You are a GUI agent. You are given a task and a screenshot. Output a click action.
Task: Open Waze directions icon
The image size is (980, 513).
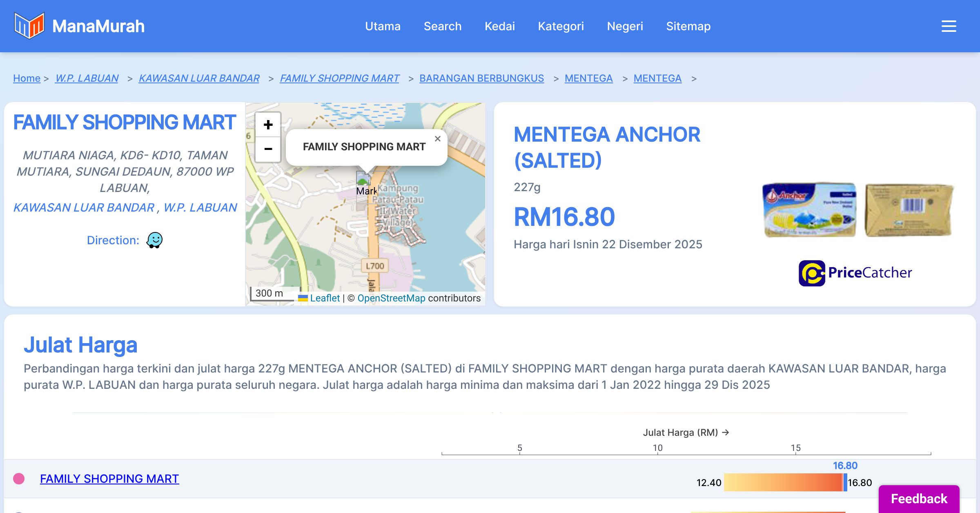click(154, 240)
